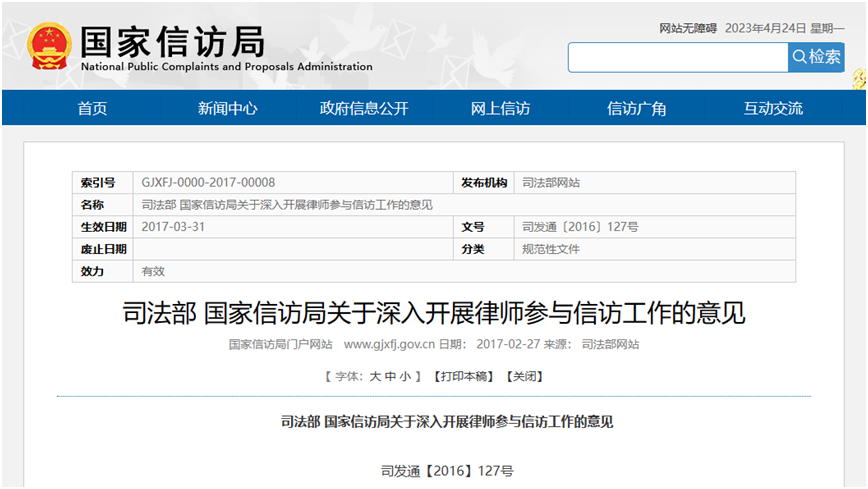Click the 网站无障碍 accessibility link
The height and width of the screenshot is (489, 868).
[x=688, y=28]
